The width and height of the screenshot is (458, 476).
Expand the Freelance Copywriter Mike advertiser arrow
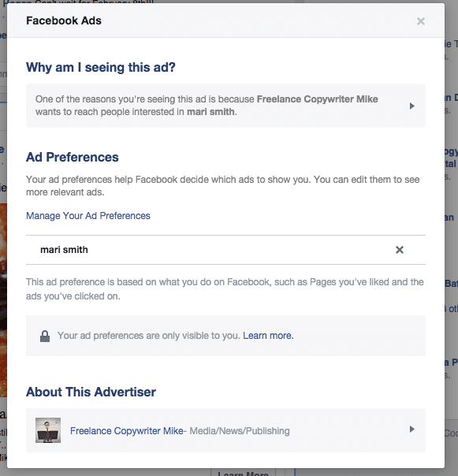[411, 429]
